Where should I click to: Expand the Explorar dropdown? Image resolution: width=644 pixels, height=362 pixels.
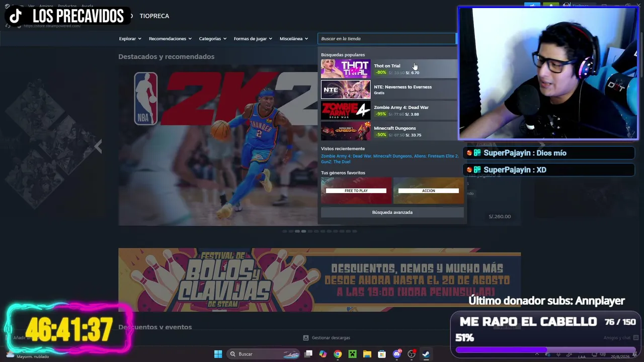130,39
